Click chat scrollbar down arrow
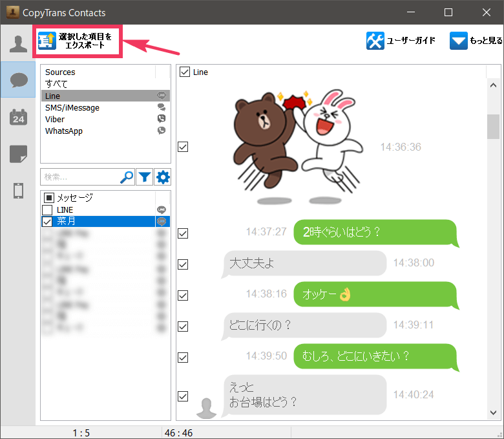Viewport: 504px width, 439px height. (x=493, y=412)
